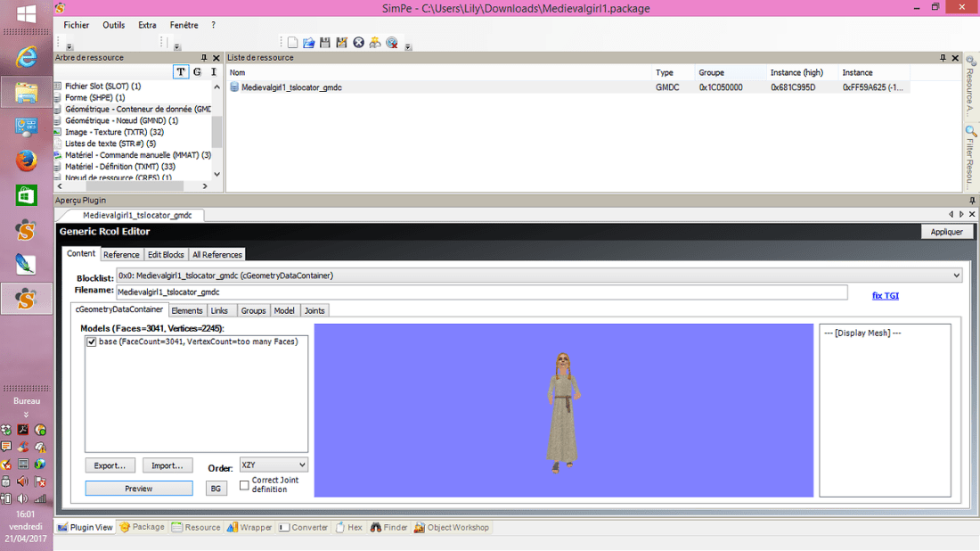Click the New package icon in toolbar
The image size is (980, 551).
(292, 43)
